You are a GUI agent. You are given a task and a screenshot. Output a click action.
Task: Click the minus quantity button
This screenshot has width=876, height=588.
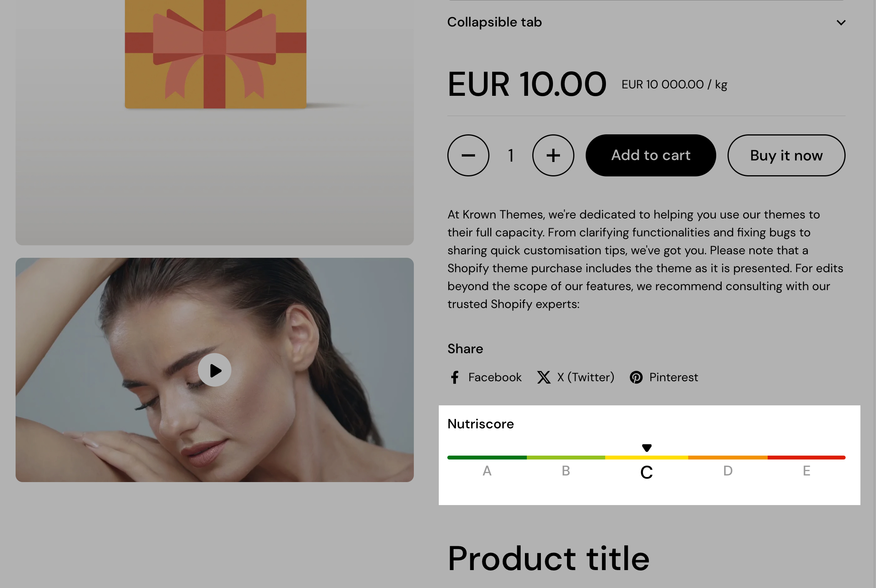coord(468,155)
